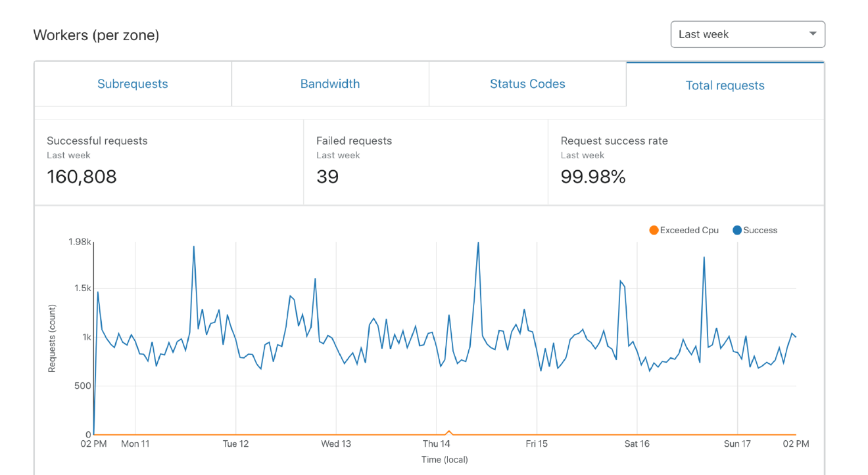Switch to the Subrequests tab

132,83
